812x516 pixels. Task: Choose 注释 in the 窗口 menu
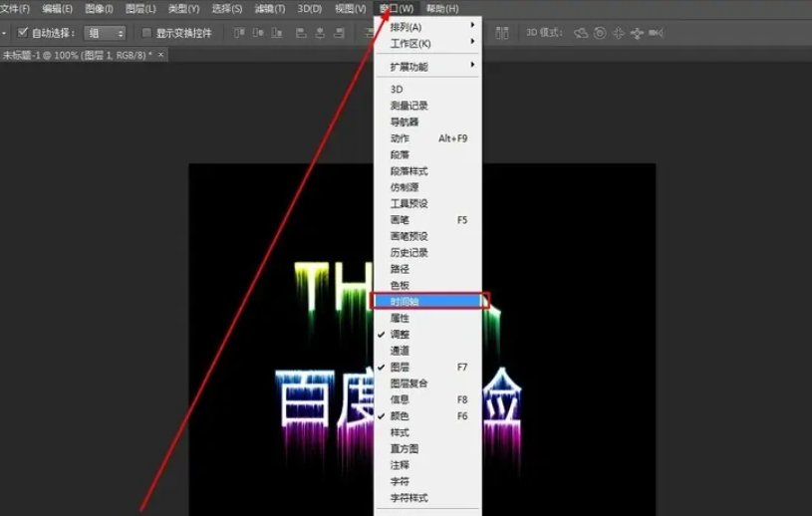pos(427,465)
